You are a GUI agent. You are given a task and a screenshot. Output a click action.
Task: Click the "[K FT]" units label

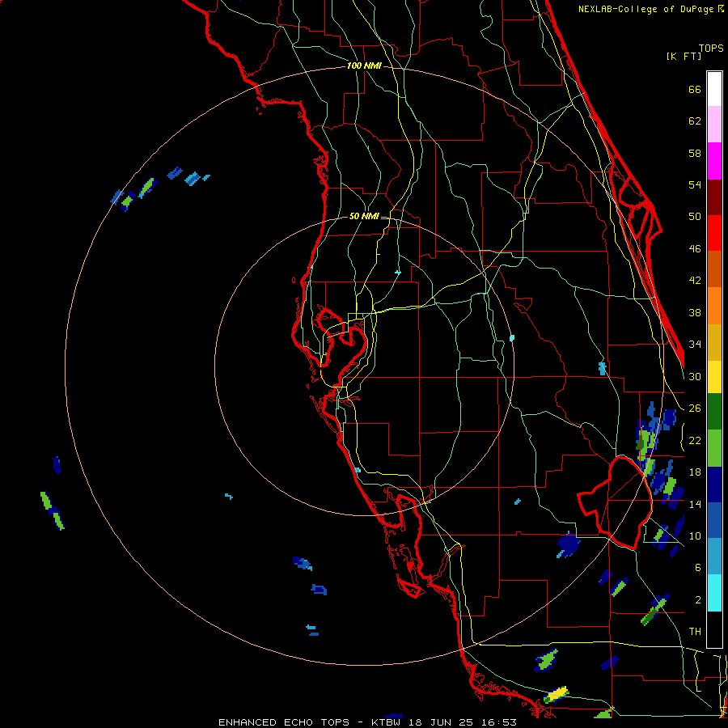coord(684,56)
